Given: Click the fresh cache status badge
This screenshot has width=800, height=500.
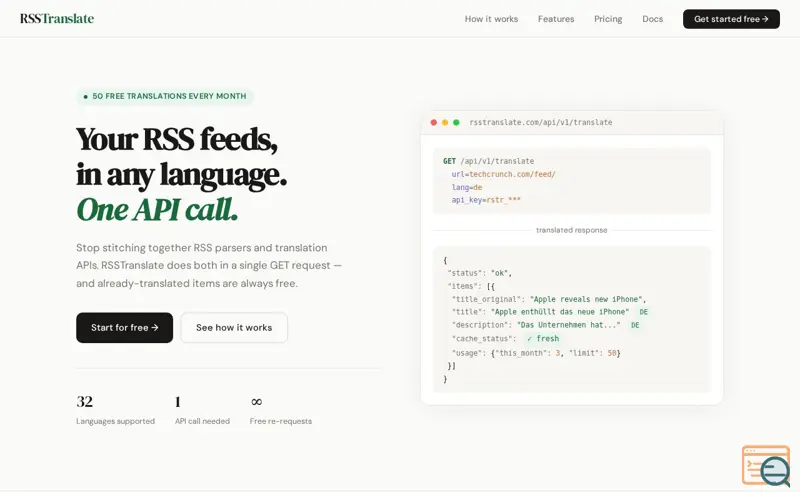Looking at the screenshot, I should 543,339.
